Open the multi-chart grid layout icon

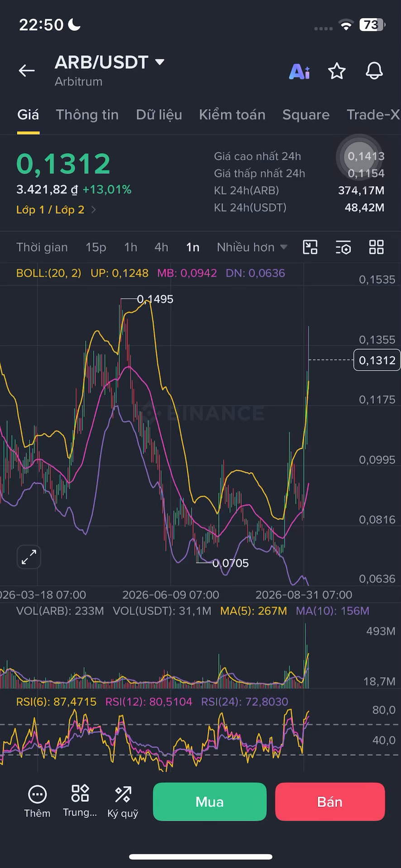coord(377,247)
